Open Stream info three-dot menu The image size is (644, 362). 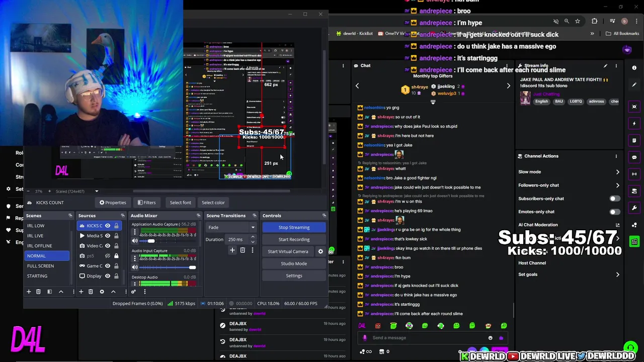click(616, 66)
